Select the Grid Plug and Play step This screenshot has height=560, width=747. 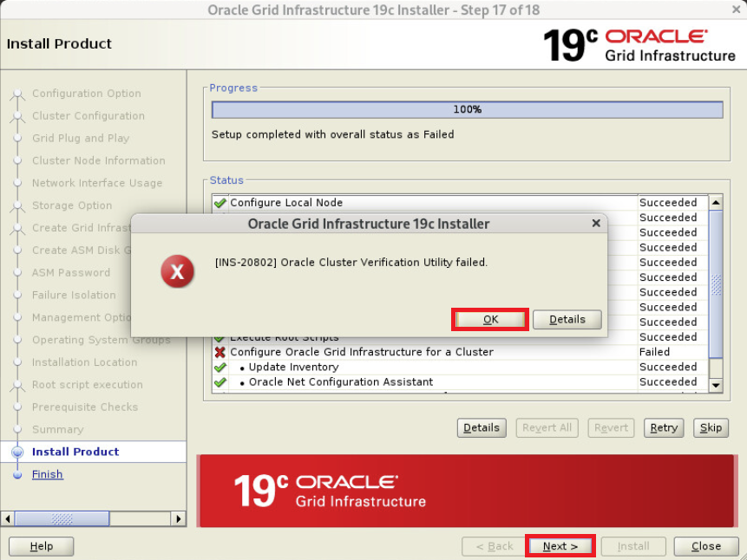[81, 138]
